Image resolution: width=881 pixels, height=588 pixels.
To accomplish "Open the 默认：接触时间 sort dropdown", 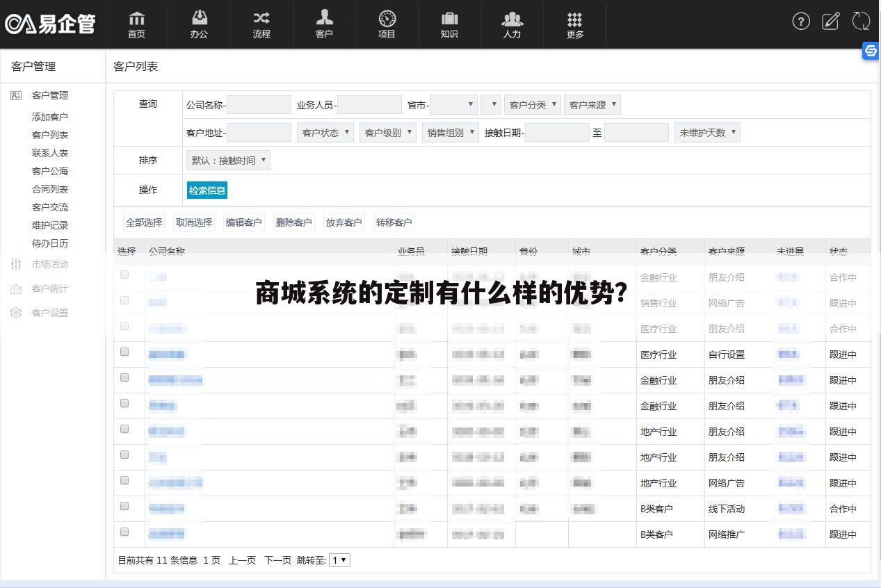I will 228,161.
